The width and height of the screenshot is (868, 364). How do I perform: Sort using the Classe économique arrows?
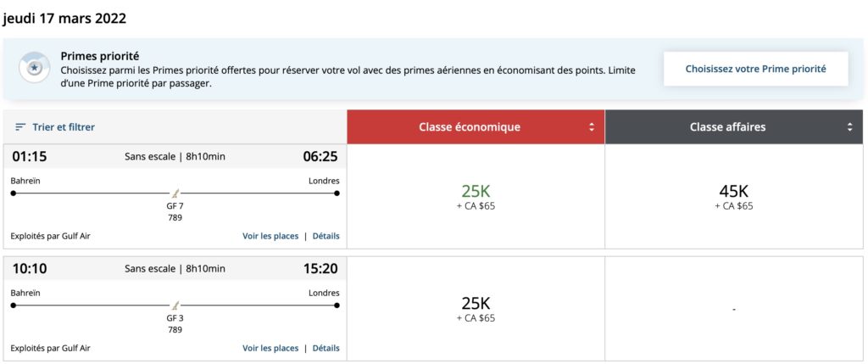click(x=592, y=127)
